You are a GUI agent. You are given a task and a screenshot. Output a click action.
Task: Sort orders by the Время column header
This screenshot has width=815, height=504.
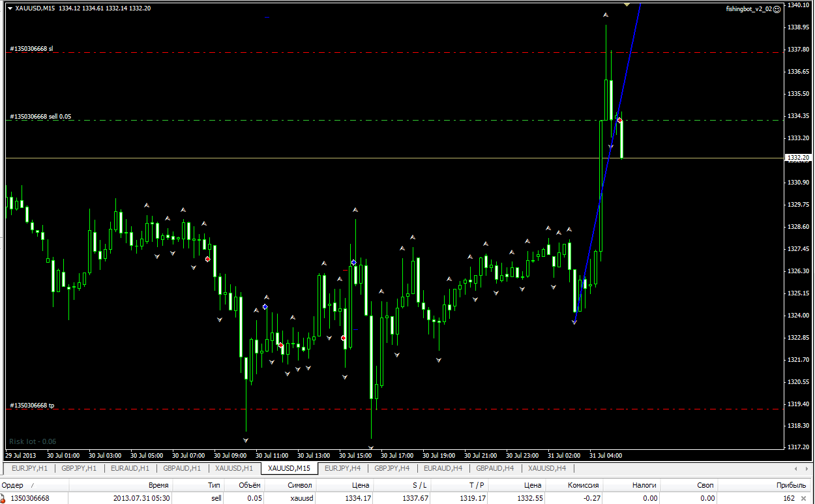[121, 485]
